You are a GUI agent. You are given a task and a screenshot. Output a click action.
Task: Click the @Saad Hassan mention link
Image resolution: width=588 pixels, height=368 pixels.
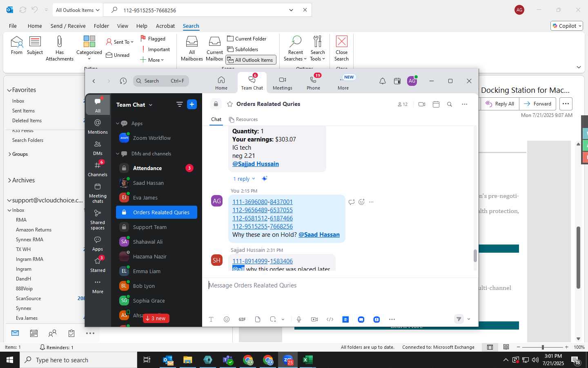pyautogui.click(x=319, y=235)
